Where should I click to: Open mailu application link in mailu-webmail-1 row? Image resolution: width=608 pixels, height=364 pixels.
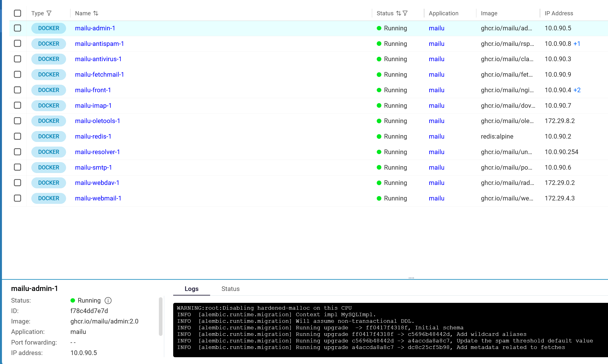pyautogui.click(x=437, y=198)
